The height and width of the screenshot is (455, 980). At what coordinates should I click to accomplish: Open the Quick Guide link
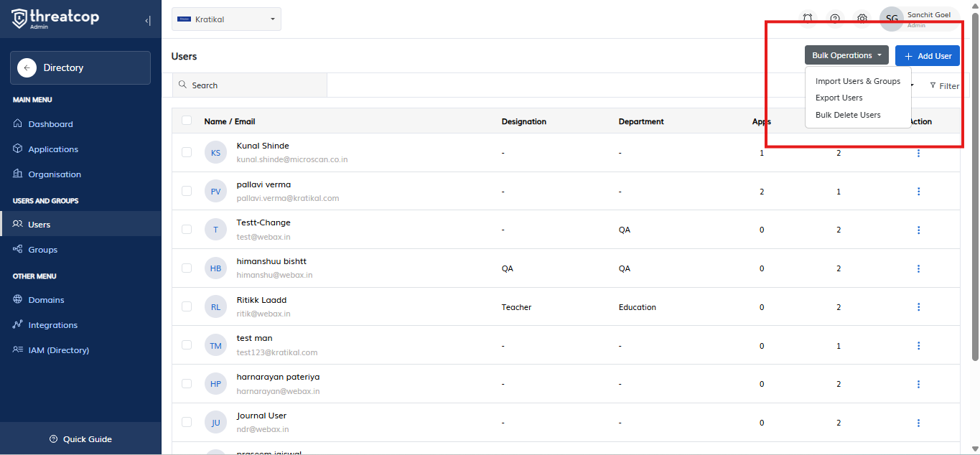click(x=80, y=439)
